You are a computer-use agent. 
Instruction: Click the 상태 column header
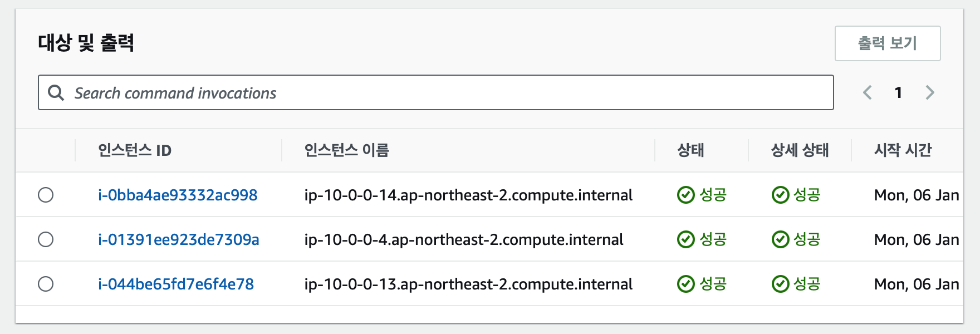tap(690, 150)
